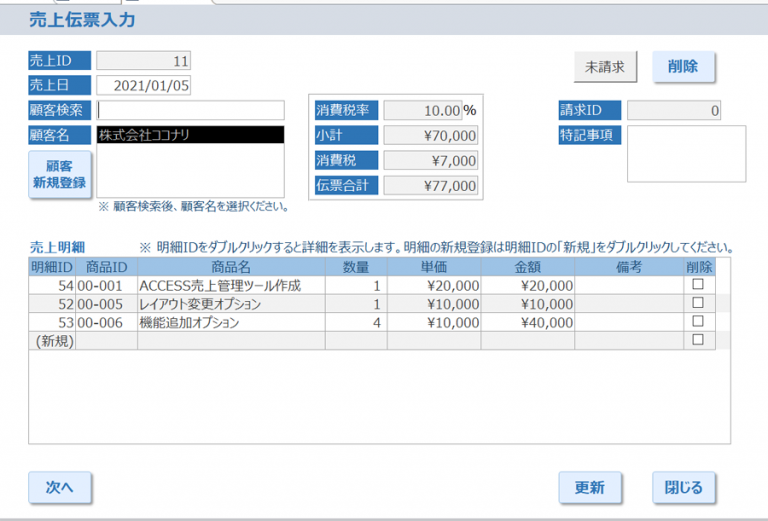Tick delete checkbox for ACCESS売上管理ツール作成 row

[698, 285]
